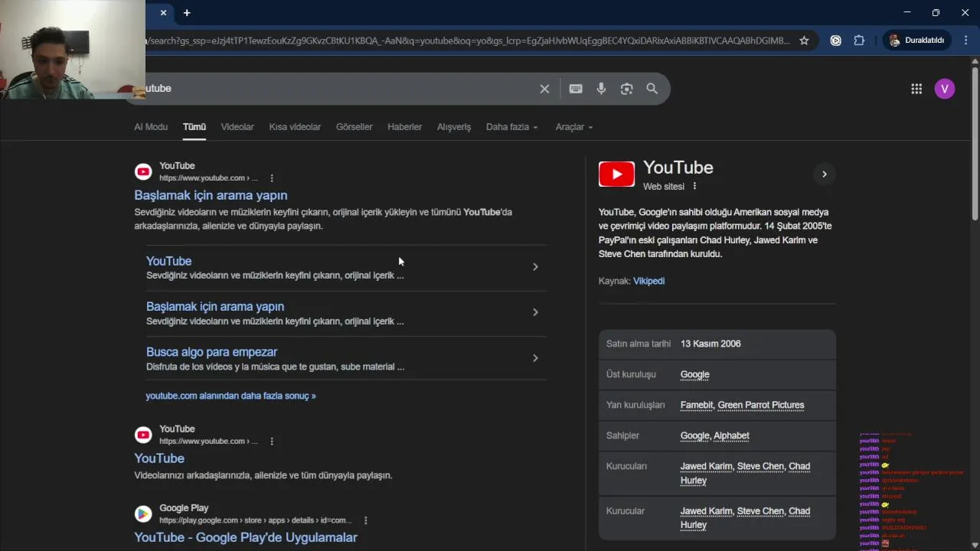Open the Busca algo para empezar link
This screenshot has width=980, height=551.
(x=211, y=352)
